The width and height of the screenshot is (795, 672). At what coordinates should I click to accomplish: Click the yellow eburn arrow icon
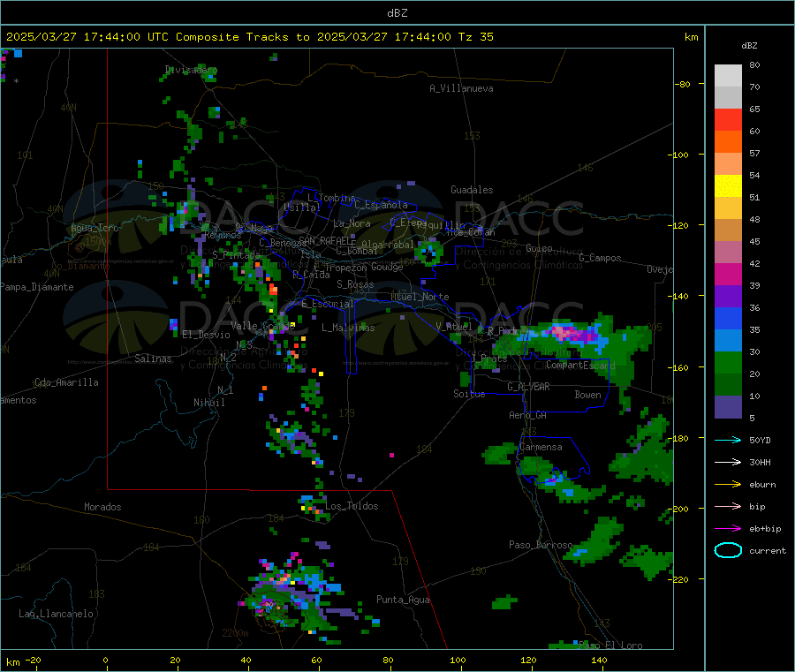pos(728,484)
